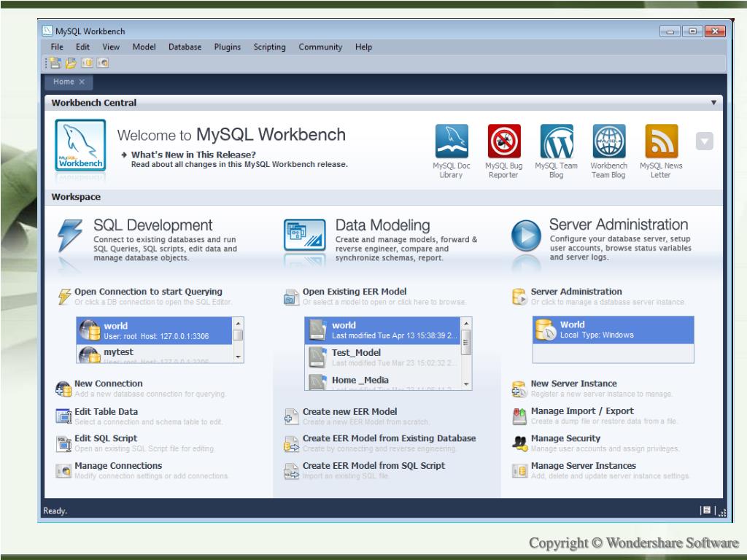Image resolution: width=747 pixels, height=560 pixels.
Task: Expand more shortcut icons dropdown arrow
Action: 705,141
